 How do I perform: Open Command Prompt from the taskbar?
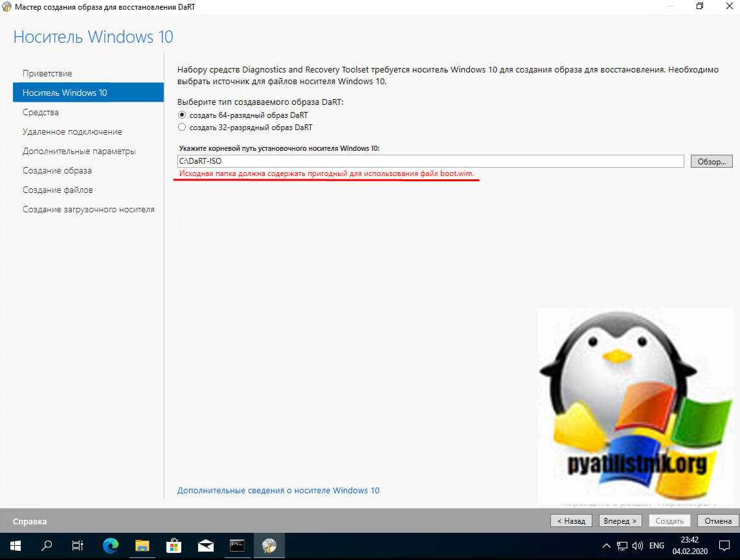tap(237, 545)
